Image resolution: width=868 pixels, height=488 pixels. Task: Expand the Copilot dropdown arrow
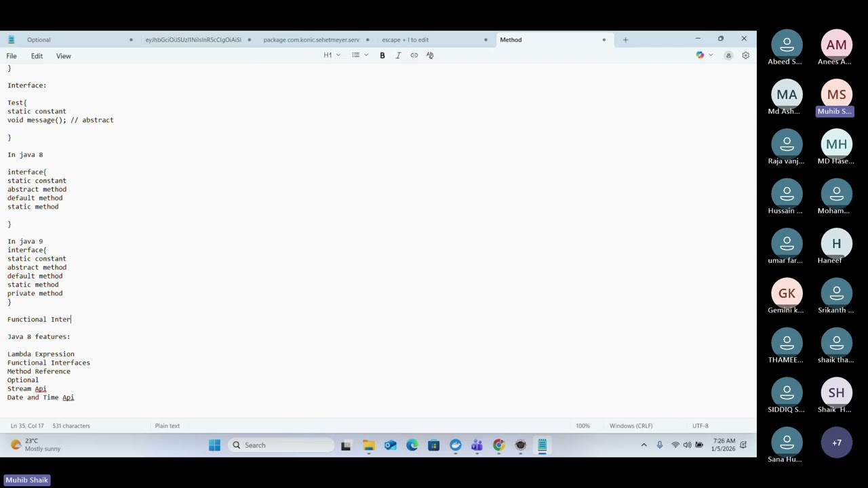[710, 56]
